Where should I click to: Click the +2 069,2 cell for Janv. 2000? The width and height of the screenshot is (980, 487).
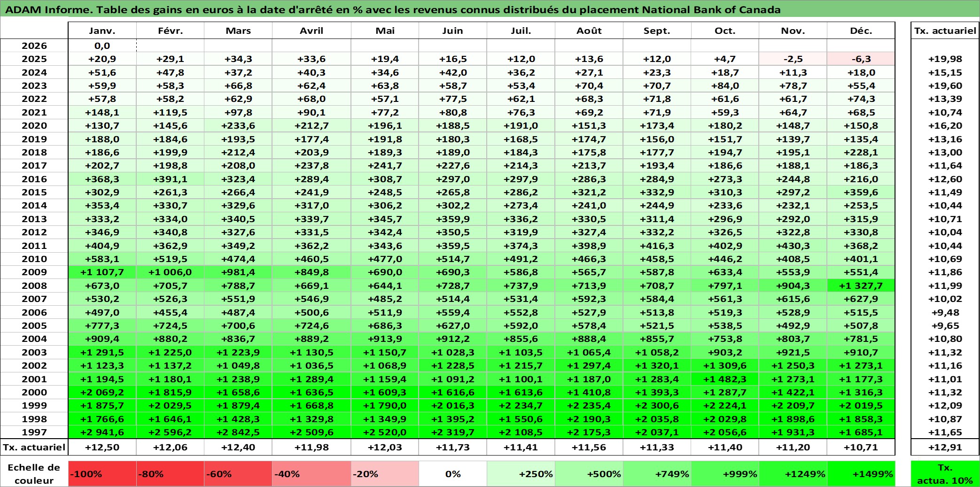[x=102, y=392]
